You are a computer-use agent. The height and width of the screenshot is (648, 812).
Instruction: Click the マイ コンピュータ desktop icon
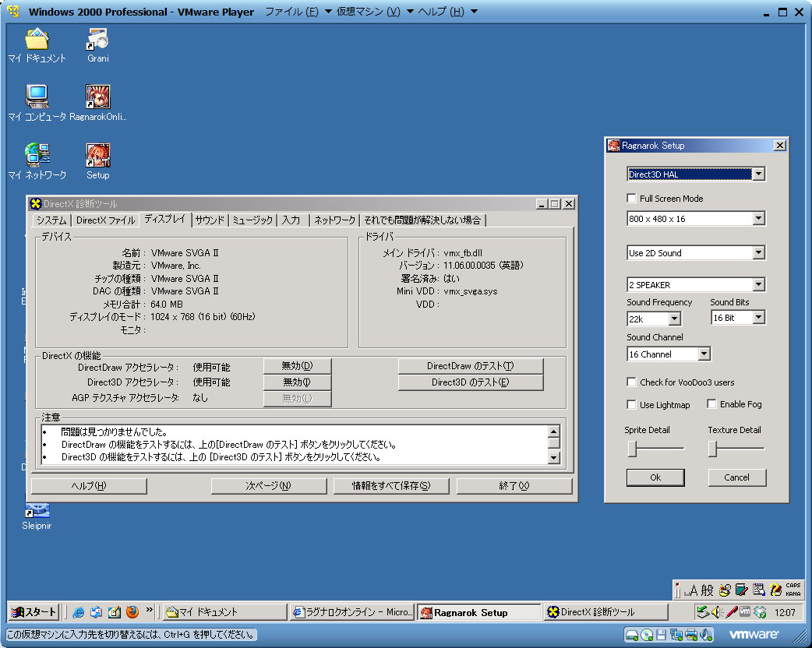[37, 97]
